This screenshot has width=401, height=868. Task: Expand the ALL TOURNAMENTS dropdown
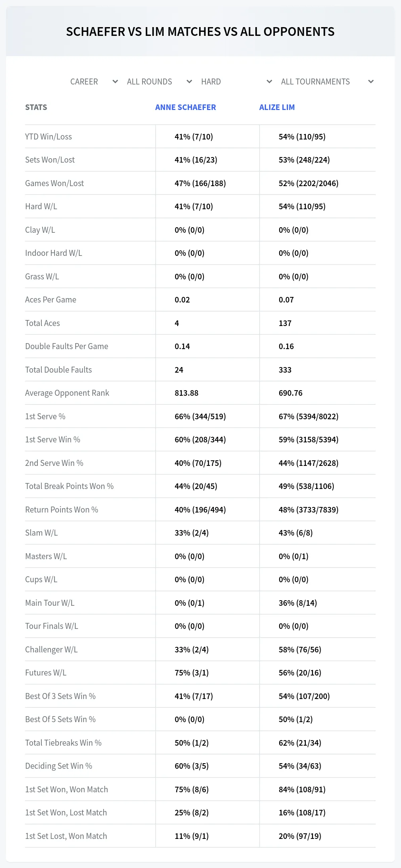tap(327, 82)
